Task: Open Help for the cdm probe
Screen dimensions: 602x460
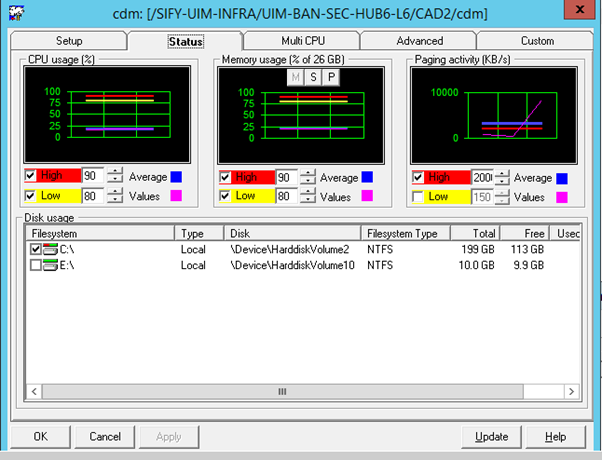Action: pos(556,437)
